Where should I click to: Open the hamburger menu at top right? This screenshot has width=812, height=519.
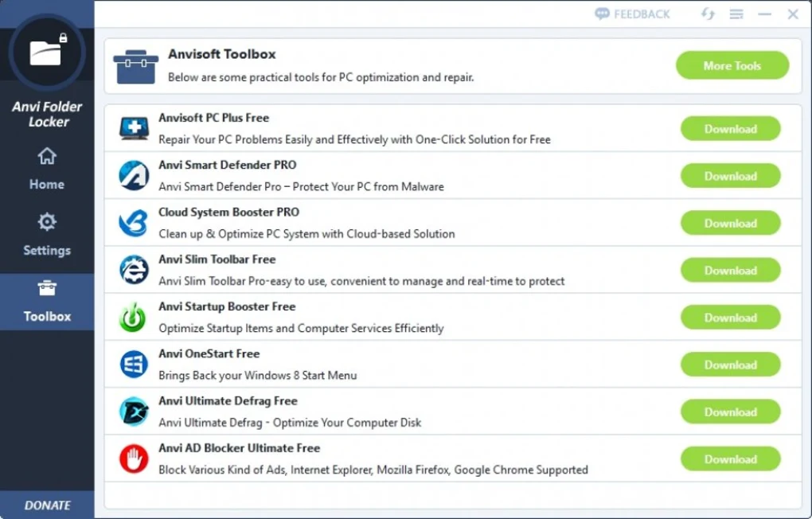point(736,14)
